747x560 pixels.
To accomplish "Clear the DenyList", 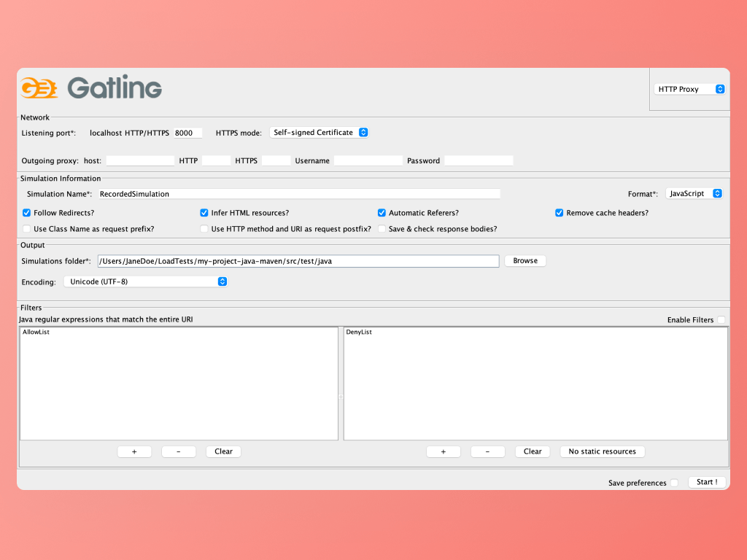I will coord(533,451).
